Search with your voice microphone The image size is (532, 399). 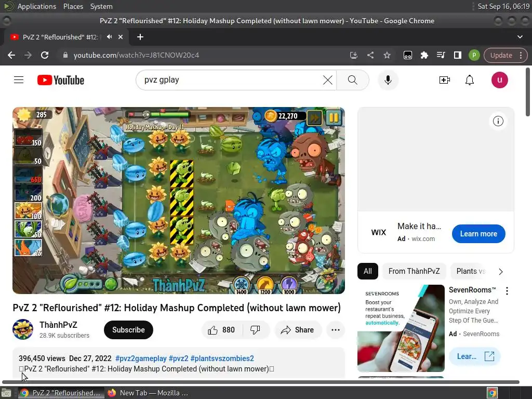coord(388,80)
